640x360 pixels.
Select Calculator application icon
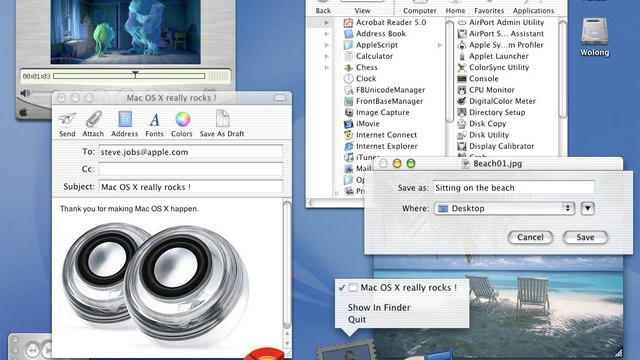tap(348, 56)
